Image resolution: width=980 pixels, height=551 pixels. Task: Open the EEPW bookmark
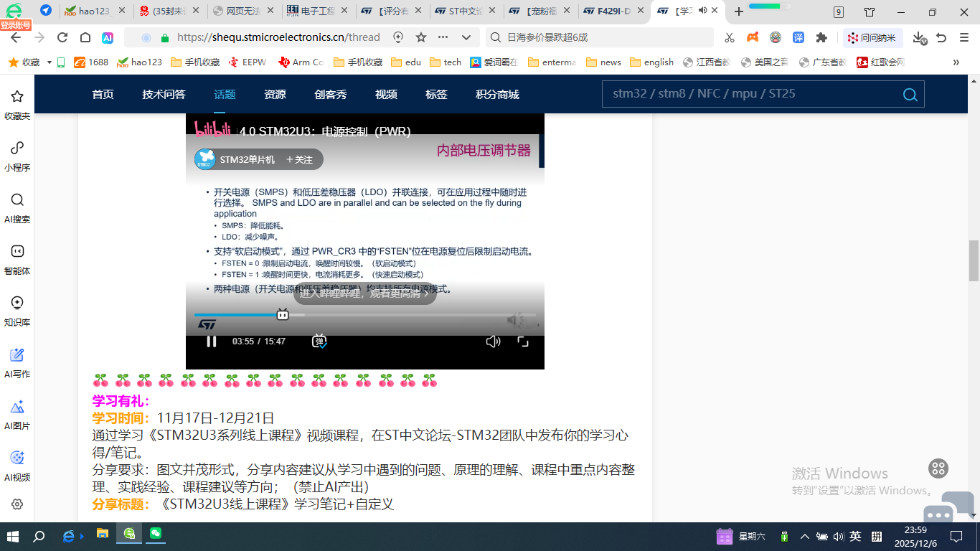point(247,62)
